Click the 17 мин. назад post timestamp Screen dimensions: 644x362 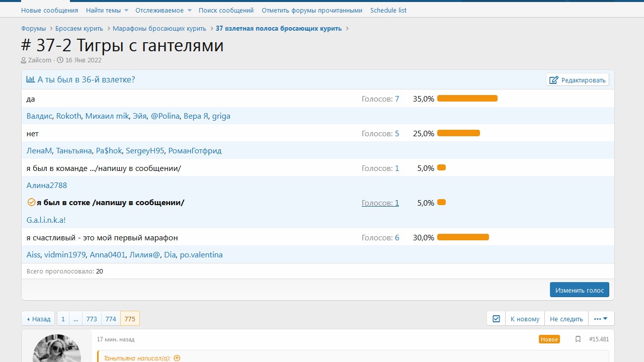click(116, 339)
